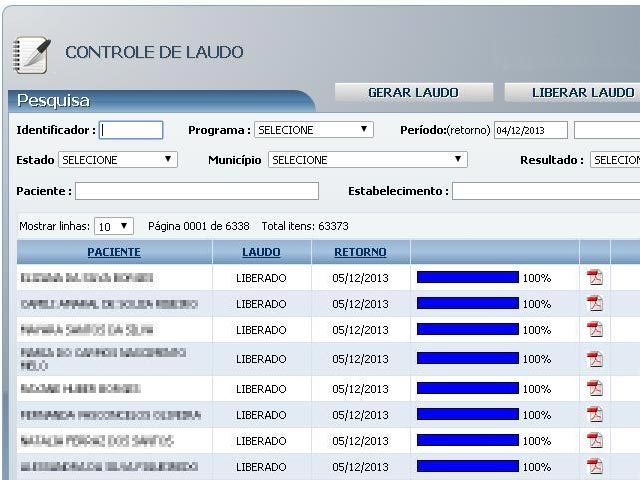Click the PDF icon in the fifth row
This screenshot has height=480, width=640.
[595, 388]
